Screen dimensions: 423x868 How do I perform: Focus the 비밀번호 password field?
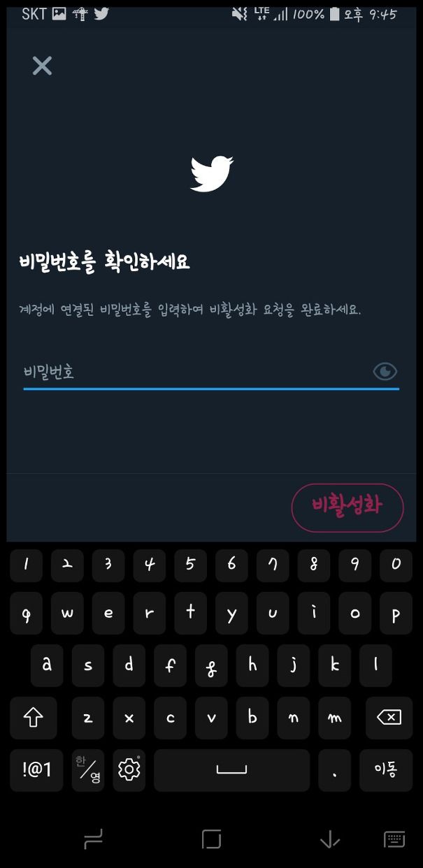point(211,372)
